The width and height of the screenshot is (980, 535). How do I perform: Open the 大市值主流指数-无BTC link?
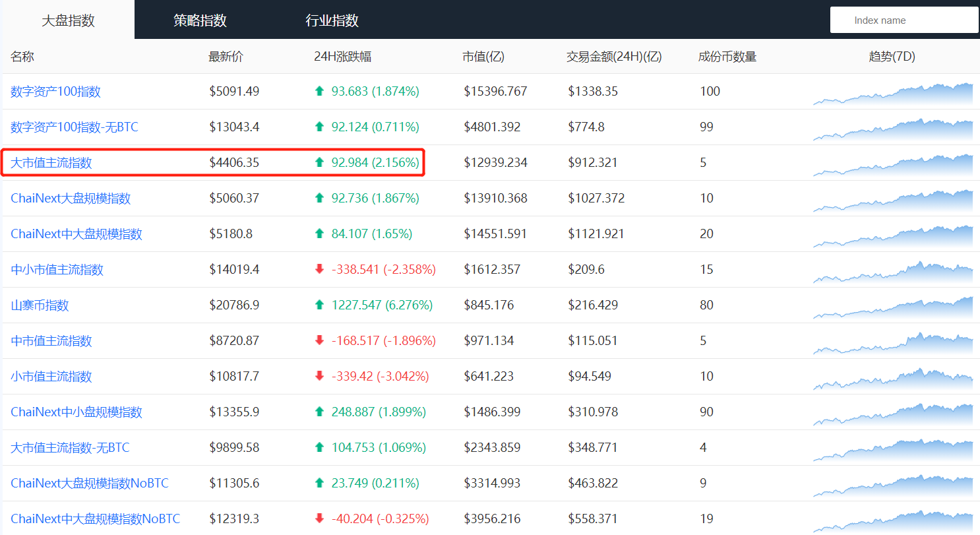70,448
